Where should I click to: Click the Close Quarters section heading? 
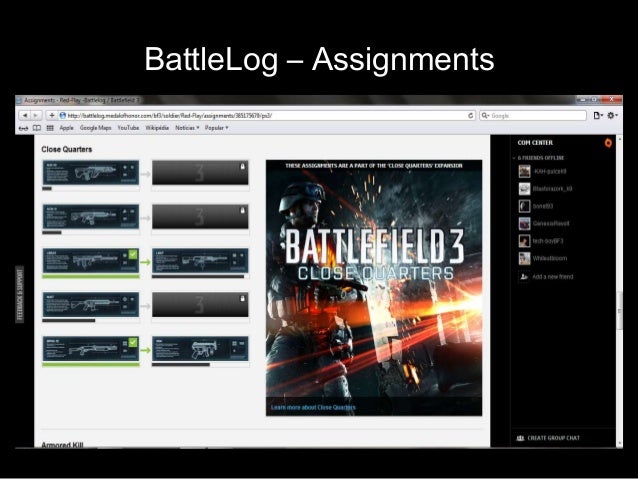67,149
